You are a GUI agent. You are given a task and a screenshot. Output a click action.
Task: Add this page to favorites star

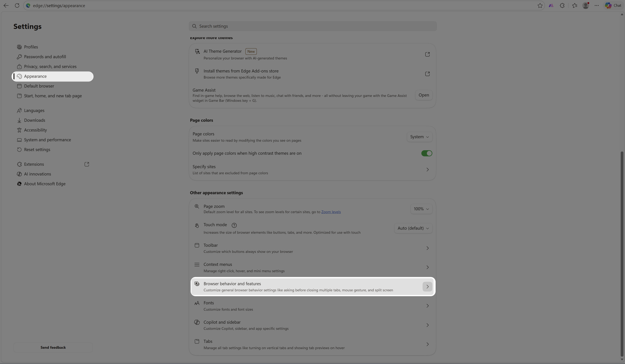(x=540, y=5)
